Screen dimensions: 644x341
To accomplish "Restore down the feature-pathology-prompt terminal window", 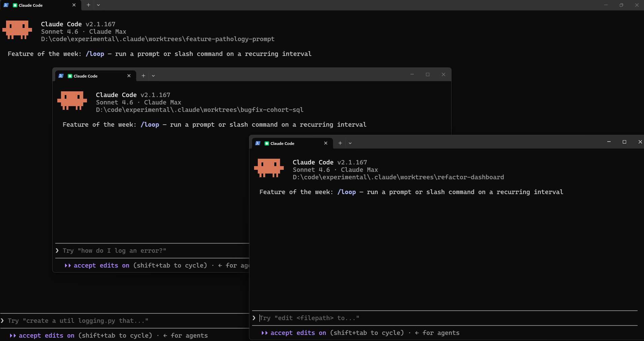I will coord(621,5).
